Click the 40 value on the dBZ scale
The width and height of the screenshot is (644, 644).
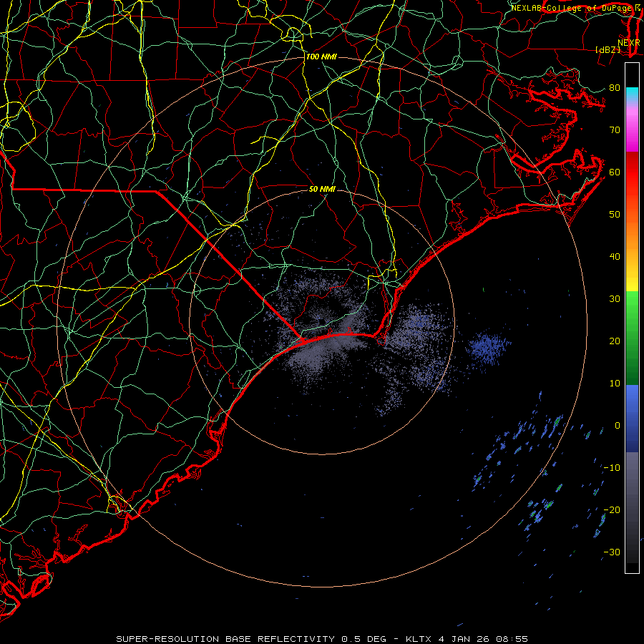tap(615, 257)
